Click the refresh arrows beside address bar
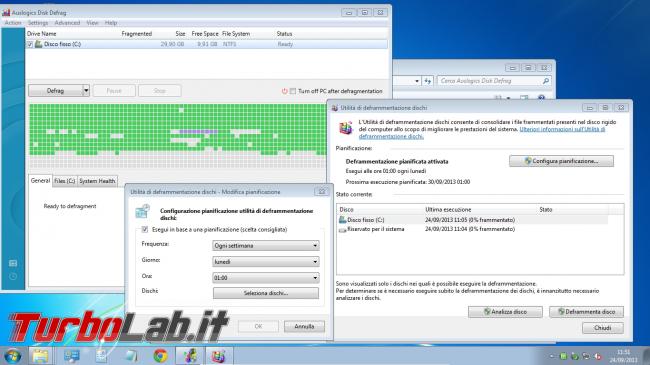Viewport: 650px width, 365px height. [428, 81]
